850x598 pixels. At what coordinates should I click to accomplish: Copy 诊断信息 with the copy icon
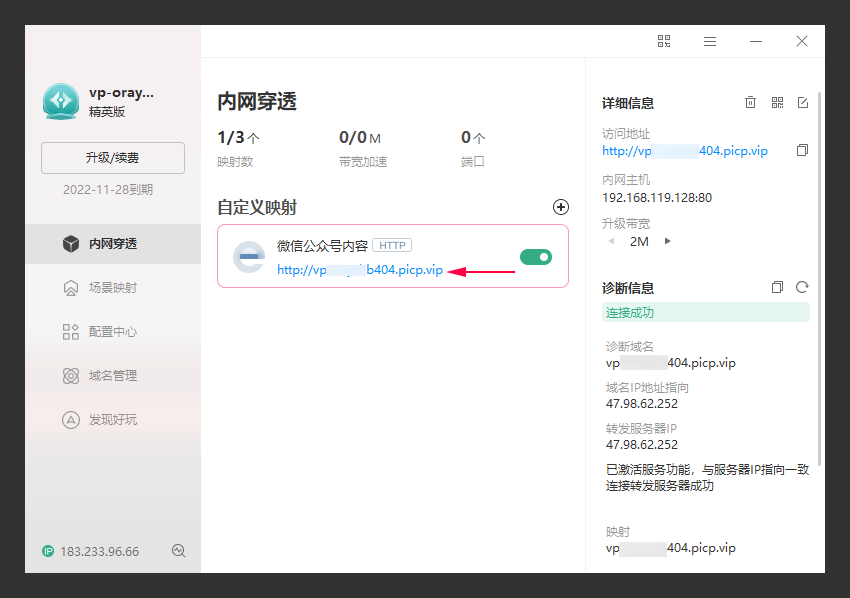coord(777,287)
